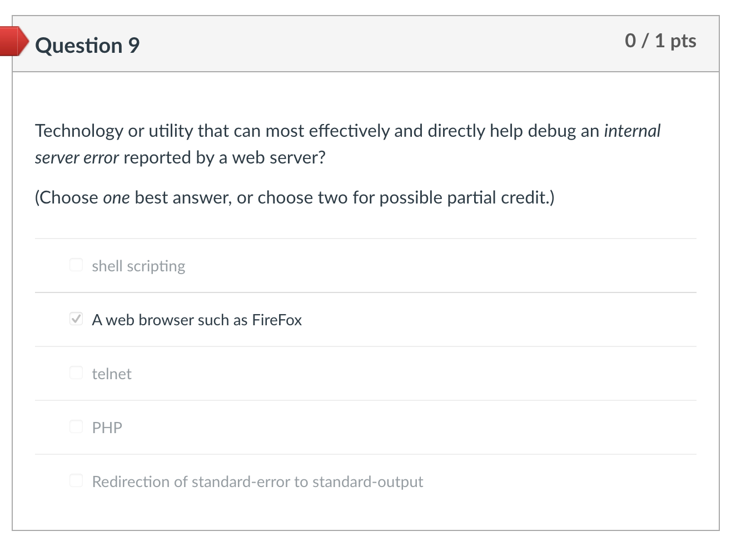
Task: Click the question prompt text
Action: [x=347, y=143]
